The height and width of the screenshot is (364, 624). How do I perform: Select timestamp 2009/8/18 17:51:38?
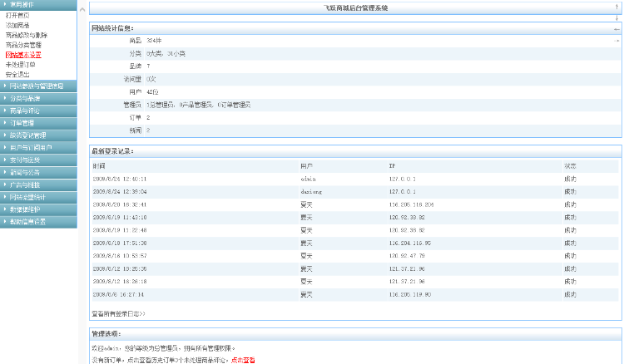pyautogui.click(x=119, y=243)
